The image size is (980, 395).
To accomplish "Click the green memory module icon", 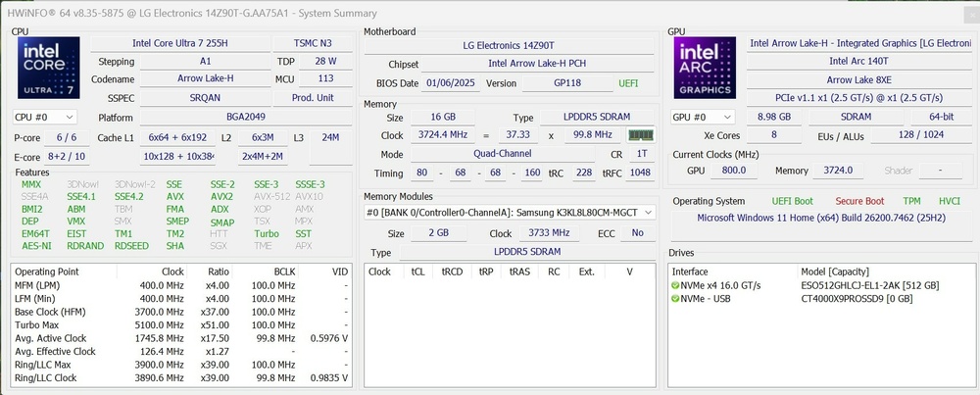I will point(640,135).
